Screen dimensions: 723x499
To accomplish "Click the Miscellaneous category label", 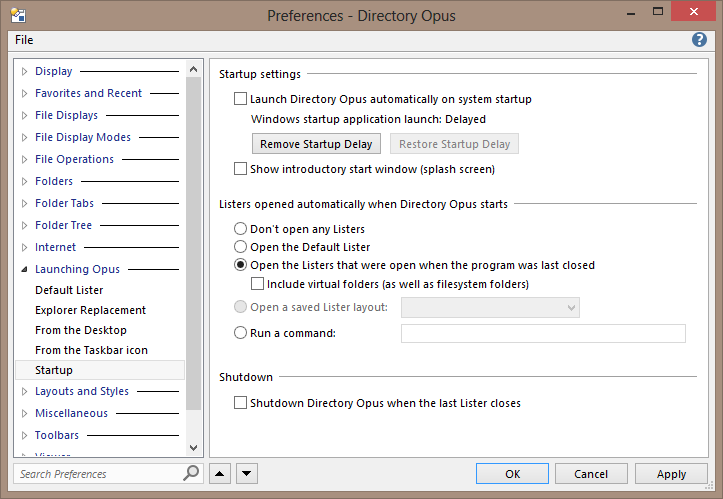I will (71, 414).
